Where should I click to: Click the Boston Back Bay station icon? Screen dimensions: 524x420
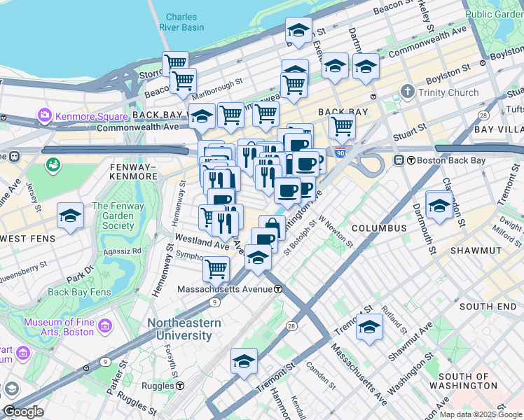coord(399,160)
